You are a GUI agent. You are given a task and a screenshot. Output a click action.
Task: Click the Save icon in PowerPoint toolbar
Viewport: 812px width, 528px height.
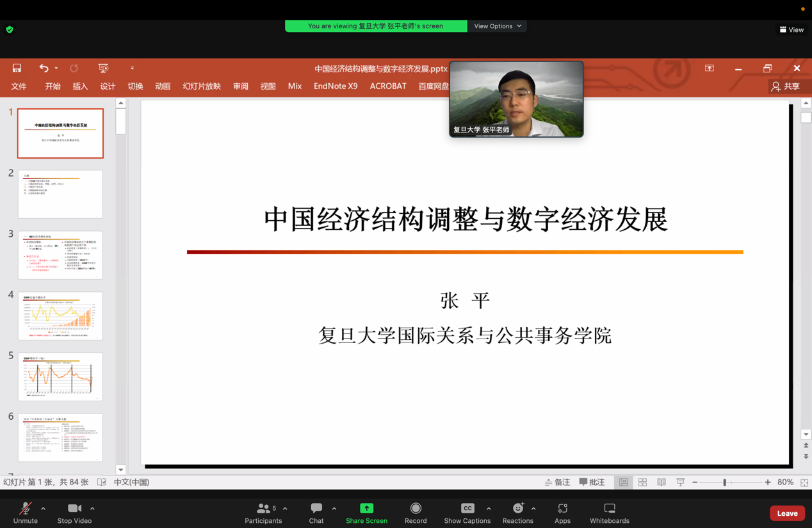[x=17, y=68]
